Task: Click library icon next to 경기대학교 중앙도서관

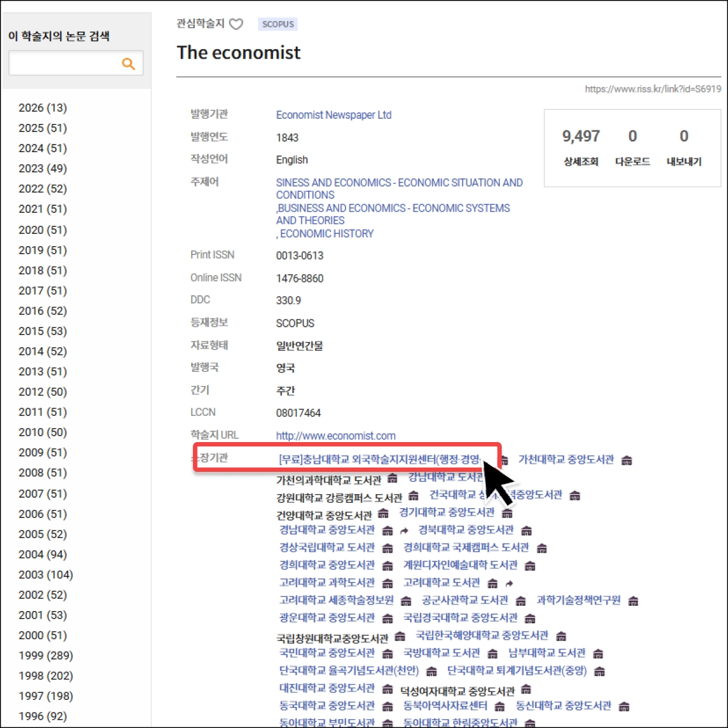Action: point(507,513)
